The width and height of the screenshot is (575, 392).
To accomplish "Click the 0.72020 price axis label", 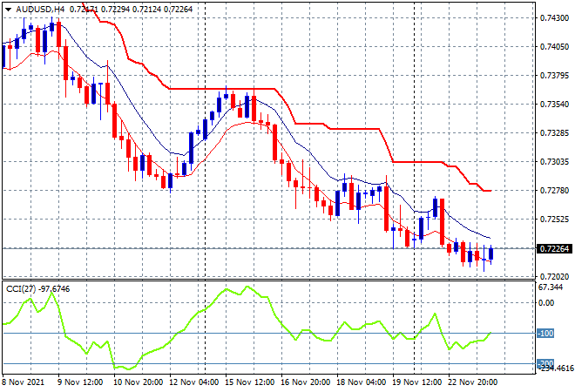I will point(554,276).
